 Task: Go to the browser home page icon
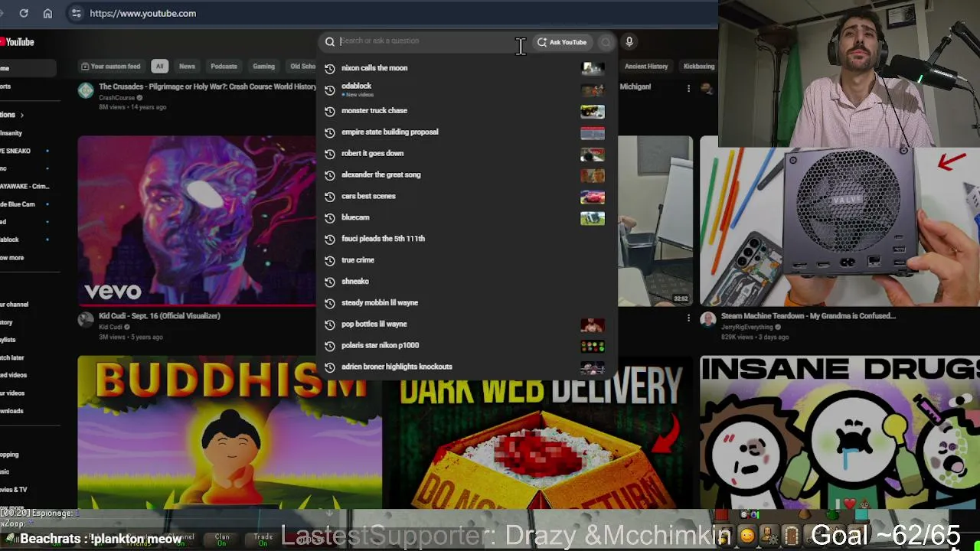47,13
